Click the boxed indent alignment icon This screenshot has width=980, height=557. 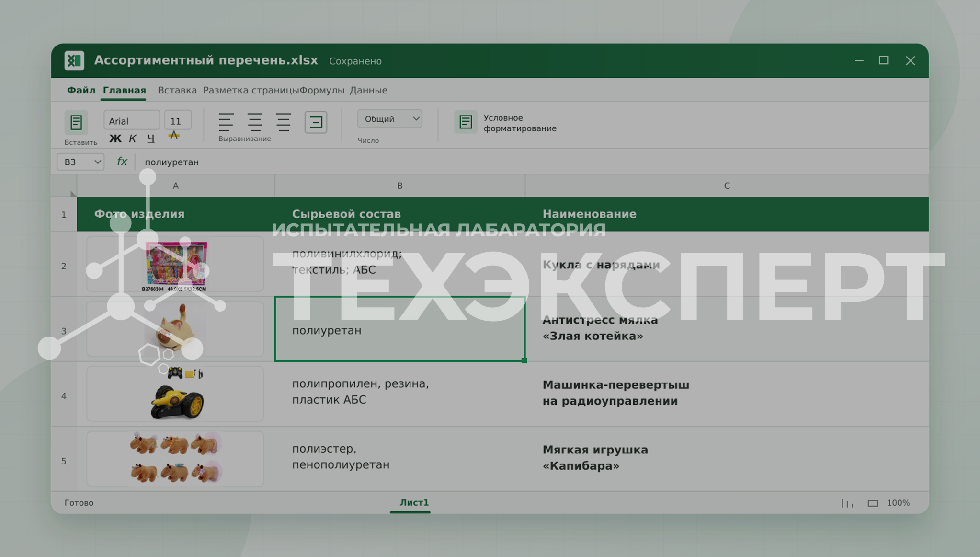click(x=316, y=122)
